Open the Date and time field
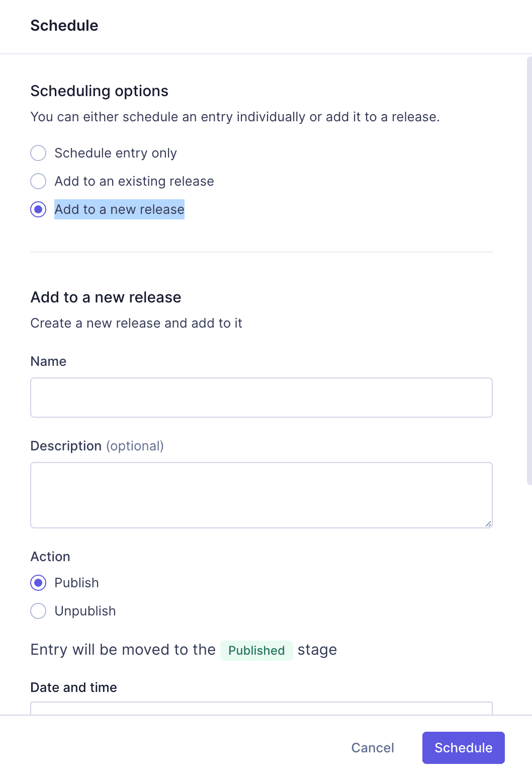532x777 pixels. click(261, 708)
